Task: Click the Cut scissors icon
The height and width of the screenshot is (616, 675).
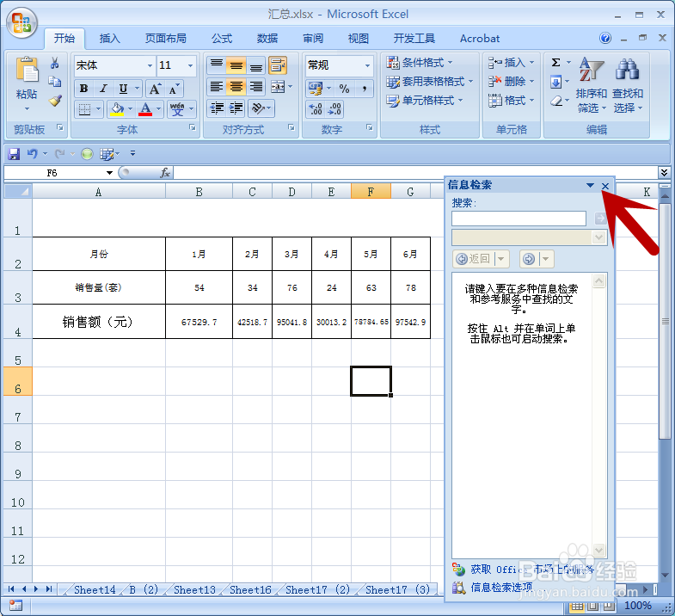Action: tap(55, 64)
